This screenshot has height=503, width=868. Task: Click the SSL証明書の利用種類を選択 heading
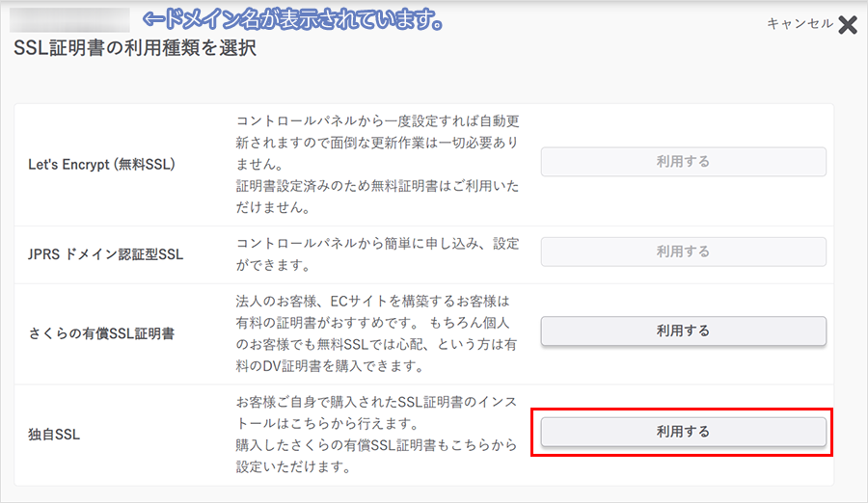pos(135,48)
